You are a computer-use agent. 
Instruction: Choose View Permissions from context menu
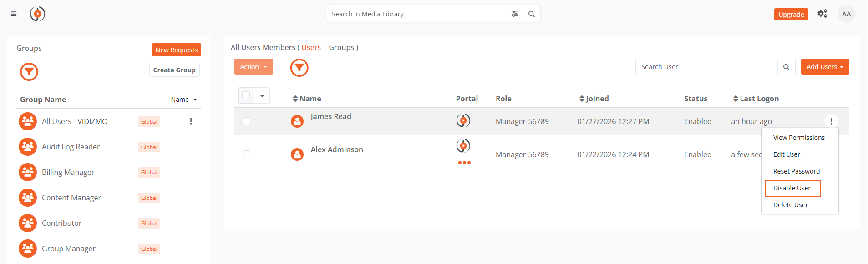click(799, 138)
